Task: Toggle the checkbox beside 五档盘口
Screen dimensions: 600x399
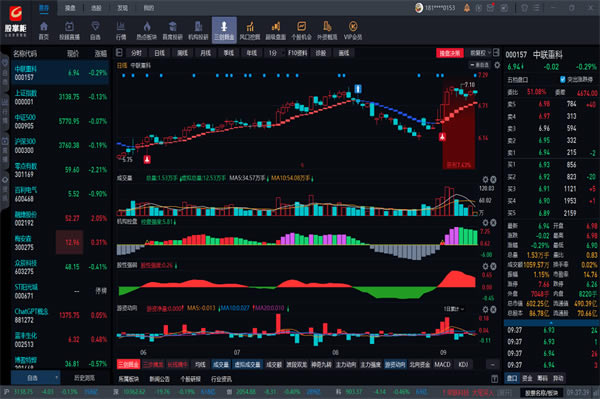Action: 562,79
